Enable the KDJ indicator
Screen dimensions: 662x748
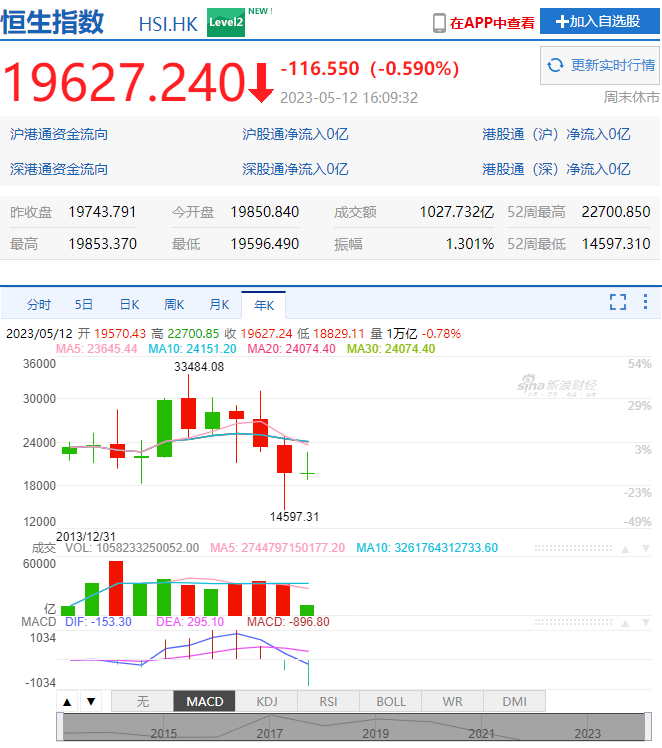point(266,701)
